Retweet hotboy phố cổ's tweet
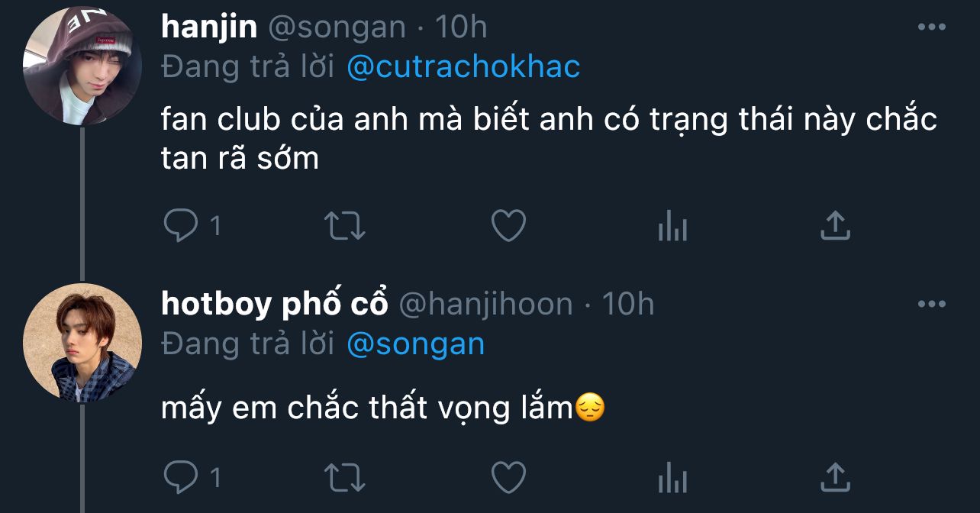980x513 pixels. [x=346, y=478]
